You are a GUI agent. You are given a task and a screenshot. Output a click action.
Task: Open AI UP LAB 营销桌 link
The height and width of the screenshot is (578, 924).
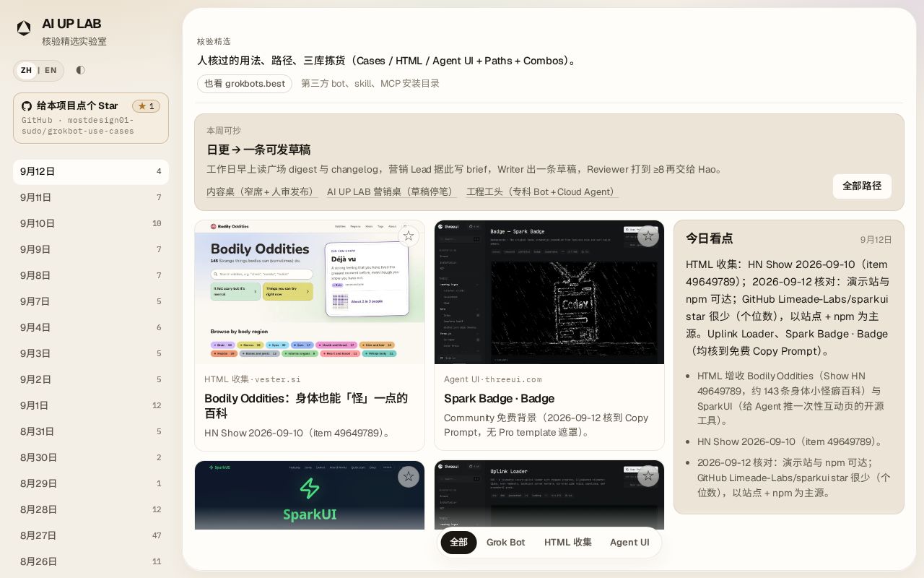[x=392, y=192]
